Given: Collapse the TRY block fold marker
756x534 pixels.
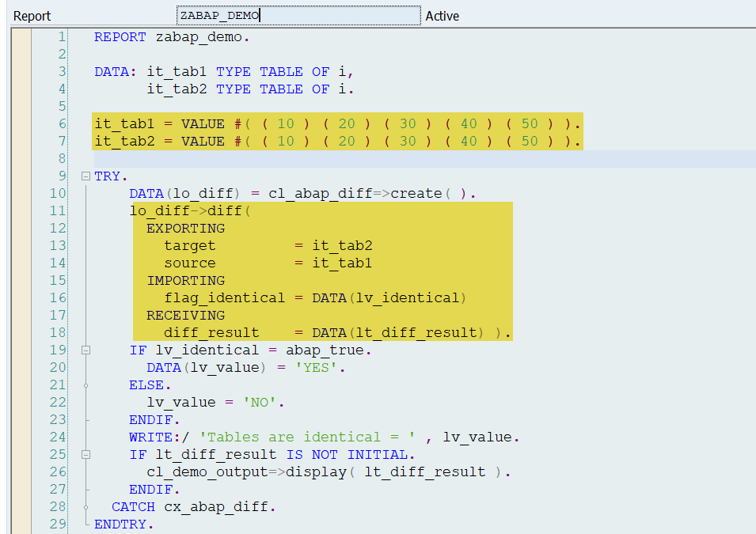Looking at the screenshot, I should point(85,176).
